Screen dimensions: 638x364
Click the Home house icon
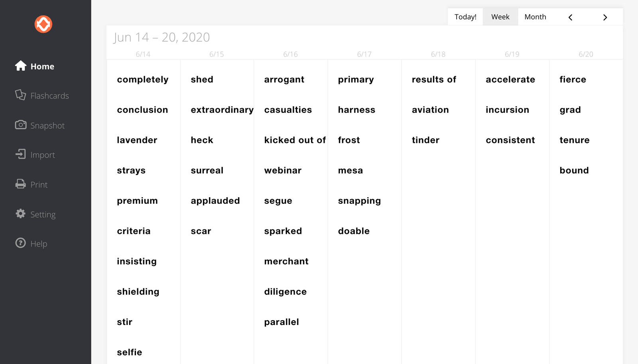click(21, 66)
